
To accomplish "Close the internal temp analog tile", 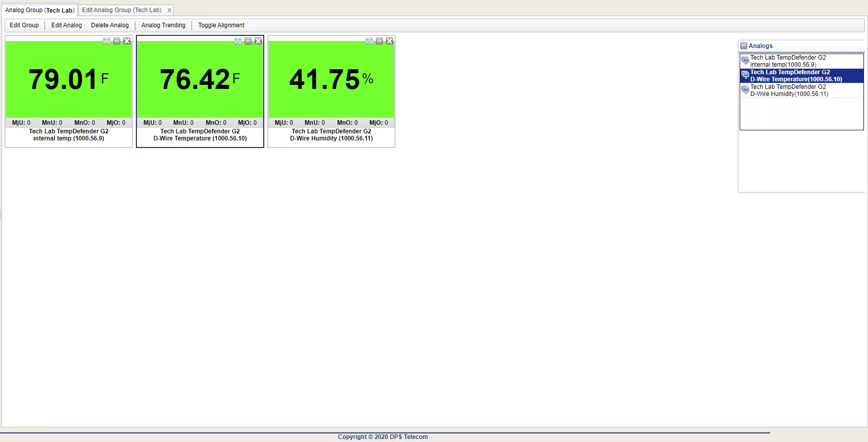I will pyautogui.click(x=127, y=41).
